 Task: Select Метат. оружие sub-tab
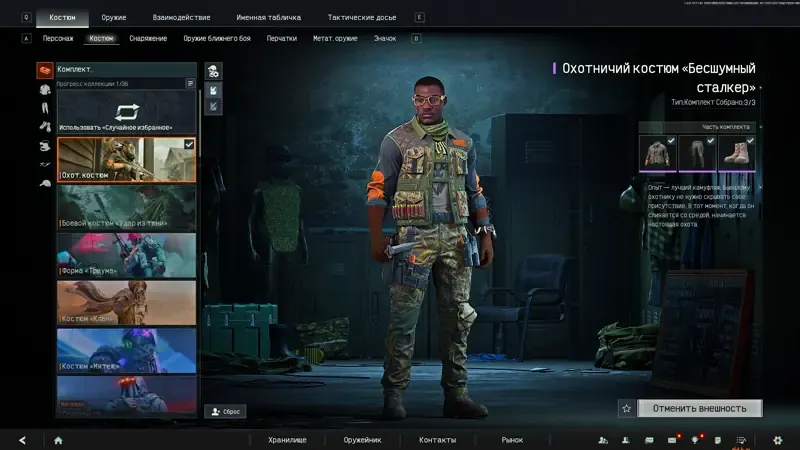point(335,38)
